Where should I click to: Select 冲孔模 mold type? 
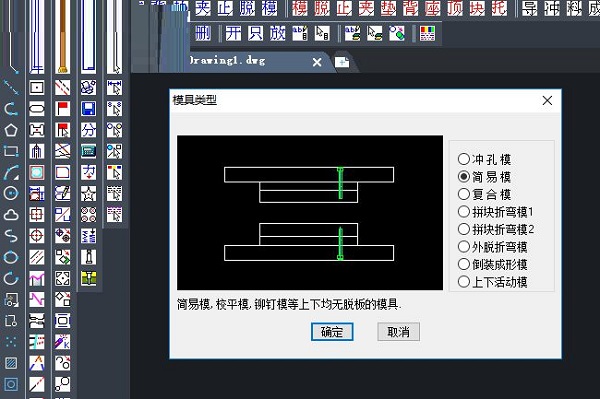[484, 159]
